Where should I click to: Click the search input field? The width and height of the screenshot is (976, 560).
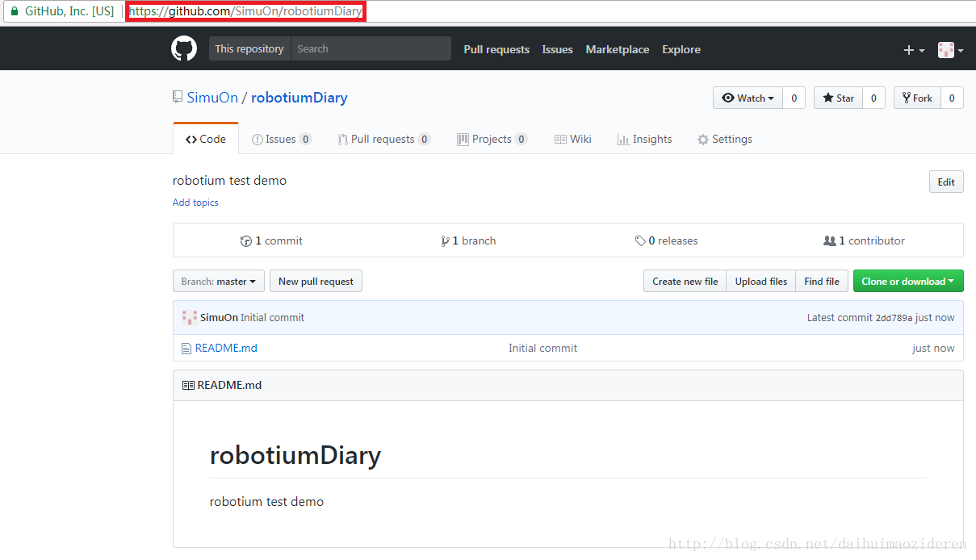click(x=371, y=48)
